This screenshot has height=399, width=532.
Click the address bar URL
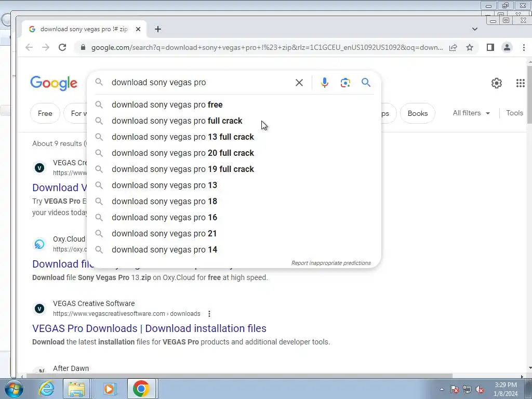point(267,47)
